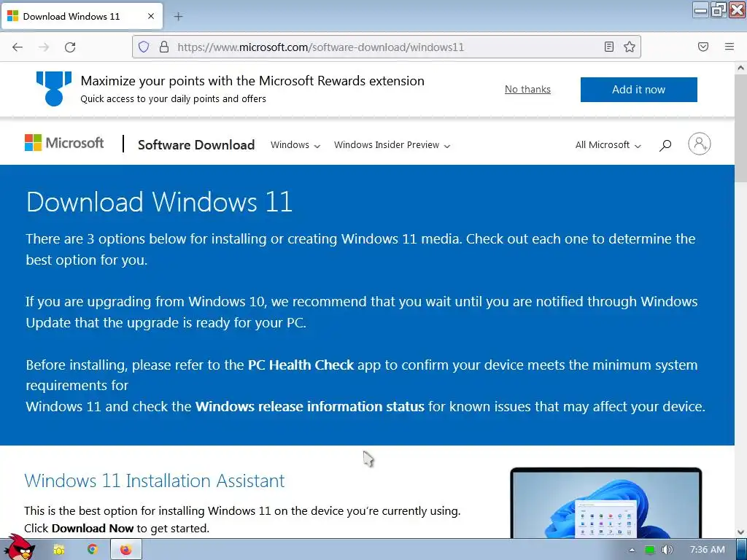Click the Microsoft Rewards medal icon

pyautogui.click(x=54, y=88)
